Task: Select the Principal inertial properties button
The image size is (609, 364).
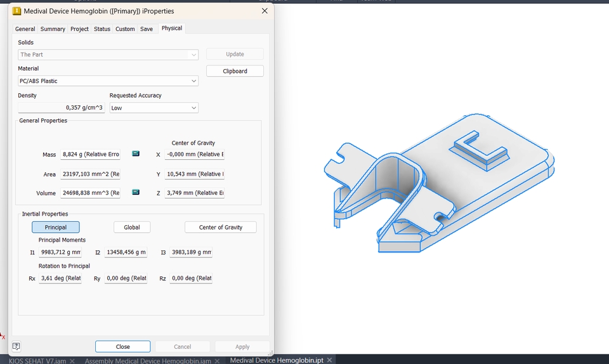Action: 56,227
